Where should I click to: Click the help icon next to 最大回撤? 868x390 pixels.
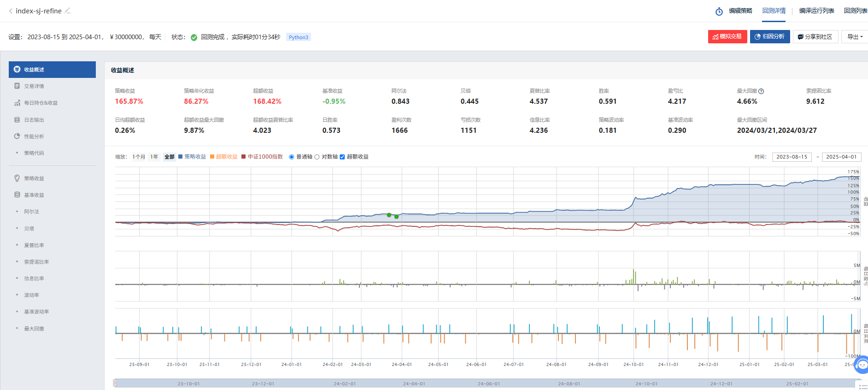point(761,91)
